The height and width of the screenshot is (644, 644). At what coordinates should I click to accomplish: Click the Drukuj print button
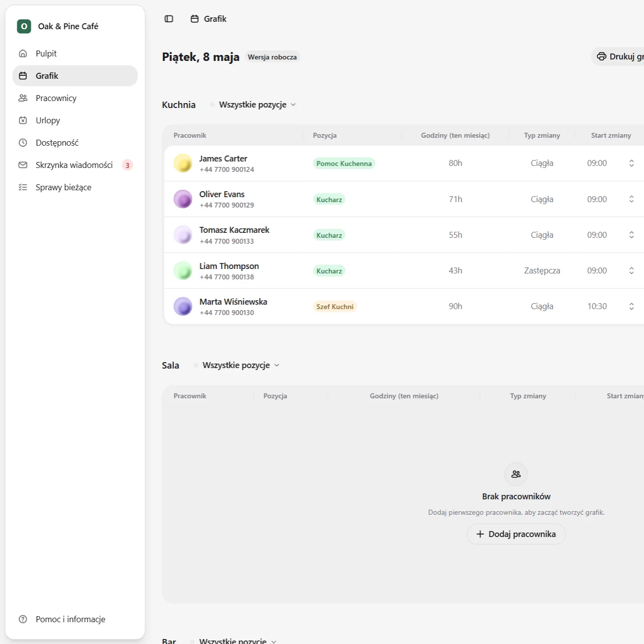(x=618, y=56)
